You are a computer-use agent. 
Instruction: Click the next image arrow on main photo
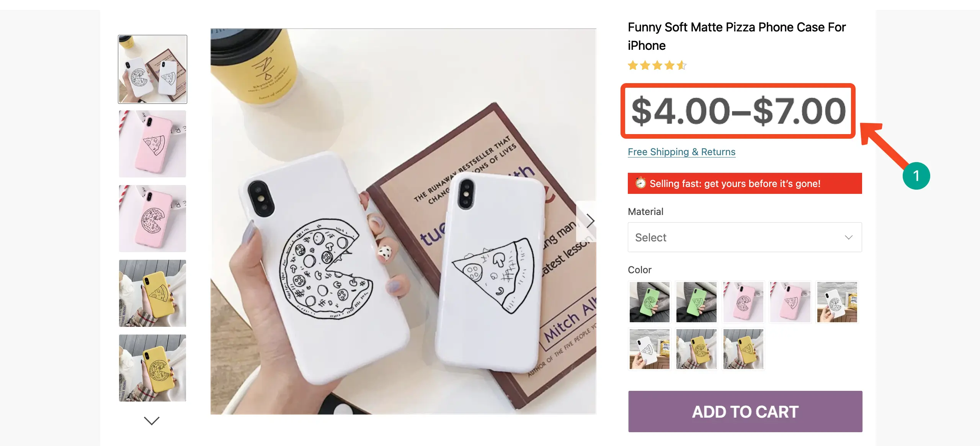pyautogui.click(x=590, y=221)
